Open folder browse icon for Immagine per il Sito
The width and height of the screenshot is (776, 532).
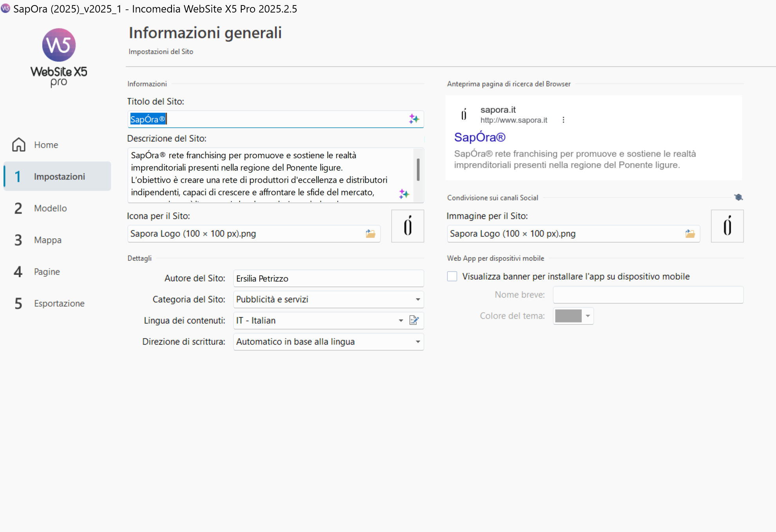point(690,234)
